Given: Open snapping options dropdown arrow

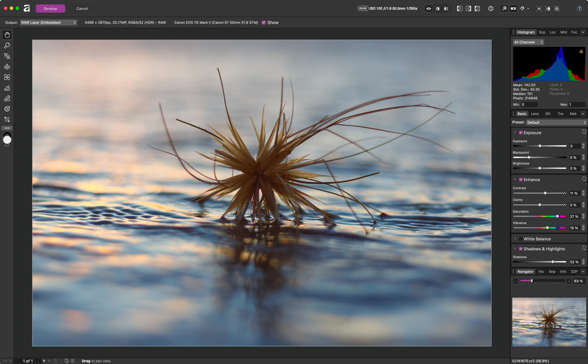Looking at the screenshot, I should (x=528, y=9).
